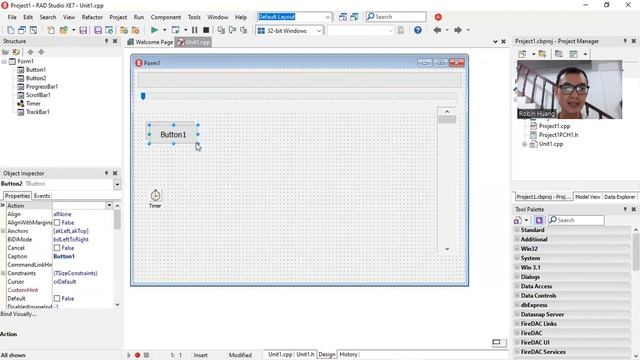640x360 pixels.
Task: Click Project Manager new folder icon
Action: coord(542,54)
